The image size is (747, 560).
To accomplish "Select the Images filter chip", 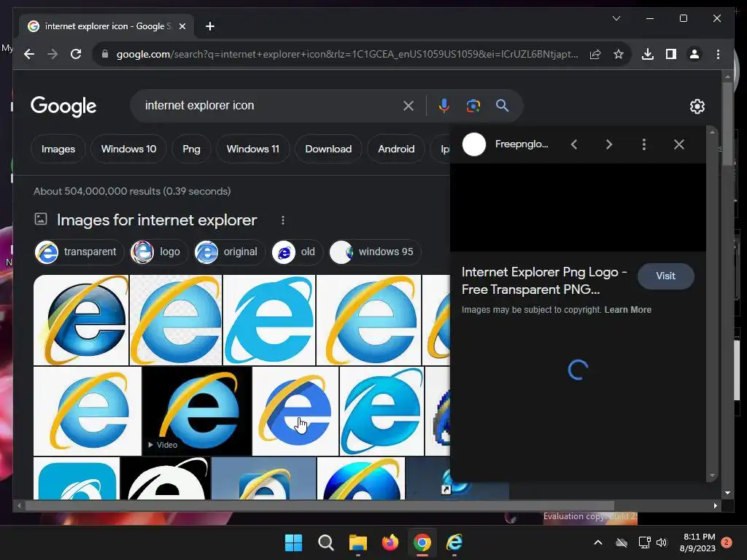I will coord(58,149).
